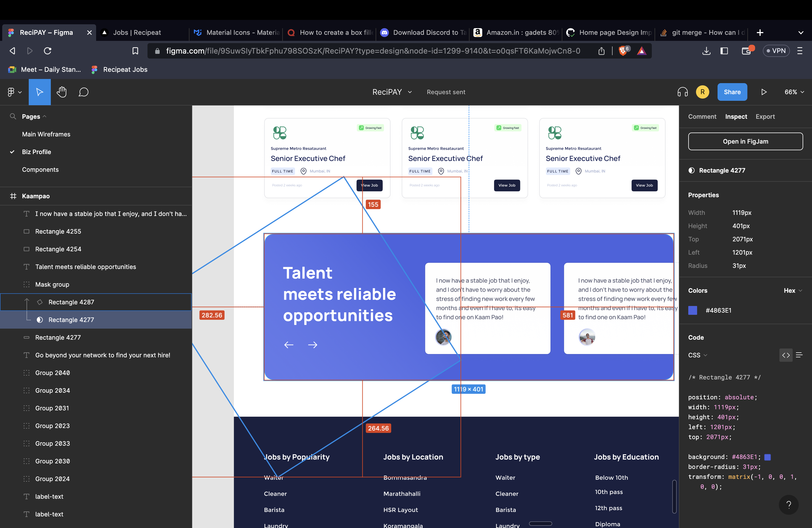Screen dimensions: 812x528
Task: Select the Move tool arrow
Action: (39, 92)
